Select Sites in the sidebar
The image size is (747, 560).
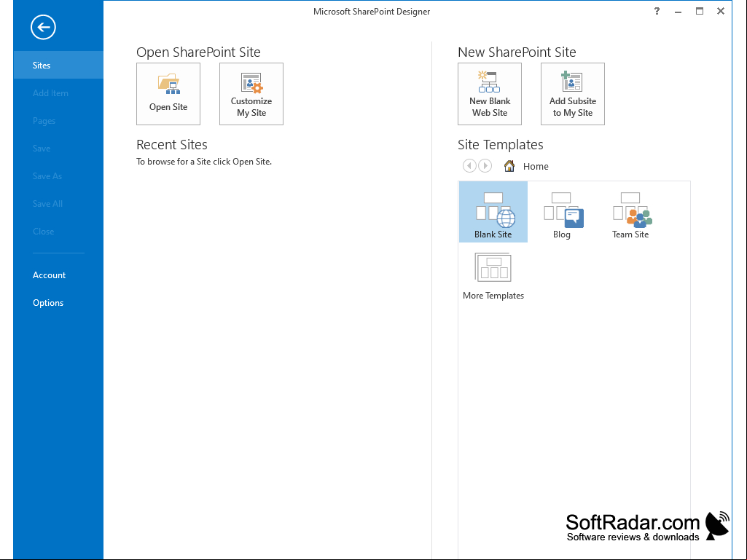click(58, 66)
